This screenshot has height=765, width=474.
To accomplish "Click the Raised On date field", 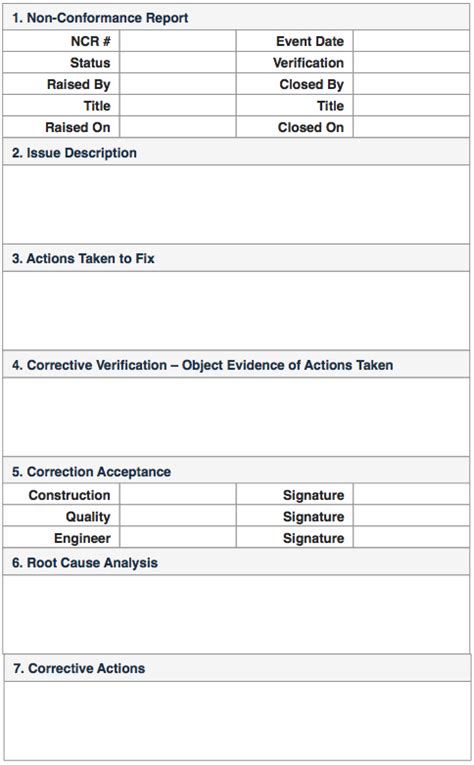I will pos(178,127).
